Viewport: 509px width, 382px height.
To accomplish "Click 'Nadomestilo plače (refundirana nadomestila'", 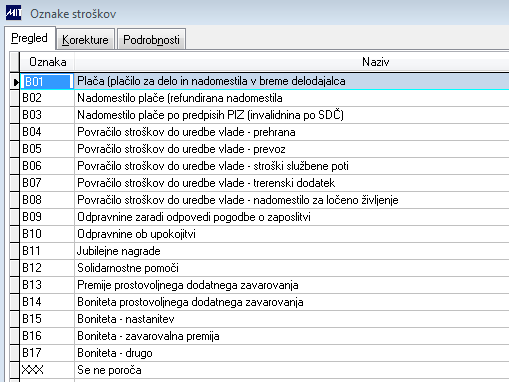I will pos(180,98).
